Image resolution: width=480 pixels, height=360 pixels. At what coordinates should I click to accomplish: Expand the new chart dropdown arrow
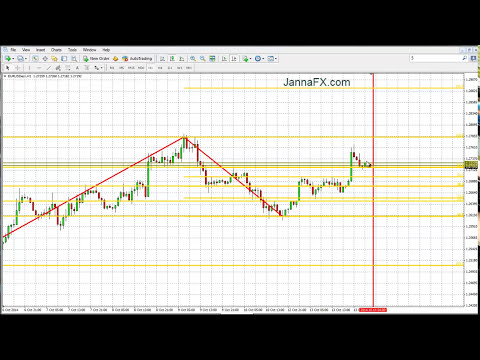coord(13,59)
